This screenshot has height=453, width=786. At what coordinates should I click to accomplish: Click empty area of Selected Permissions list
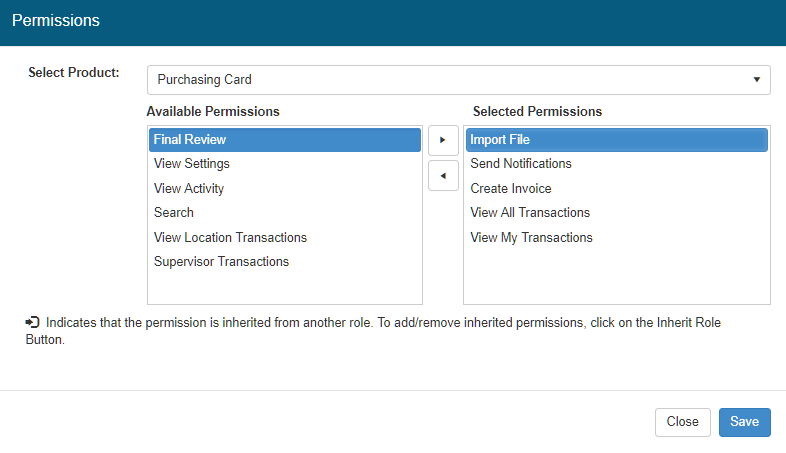coord(616,280)
